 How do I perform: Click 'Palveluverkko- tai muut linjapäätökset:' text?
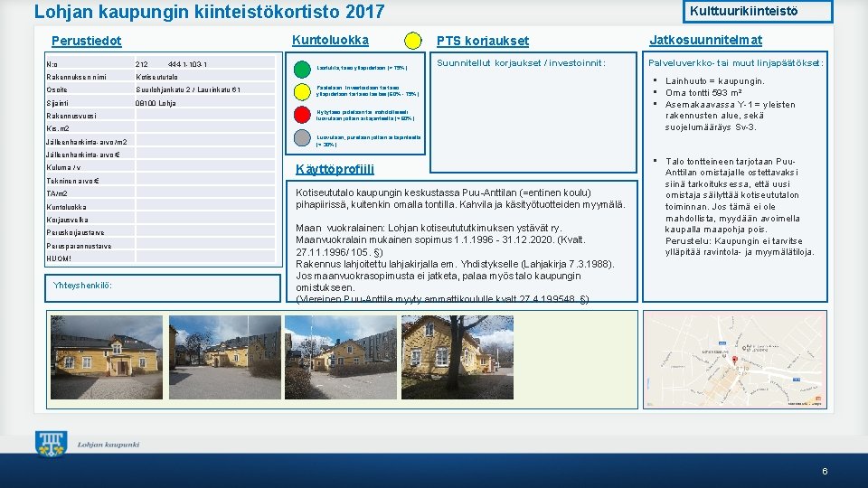pyautogui.click(x=736, y=63)
